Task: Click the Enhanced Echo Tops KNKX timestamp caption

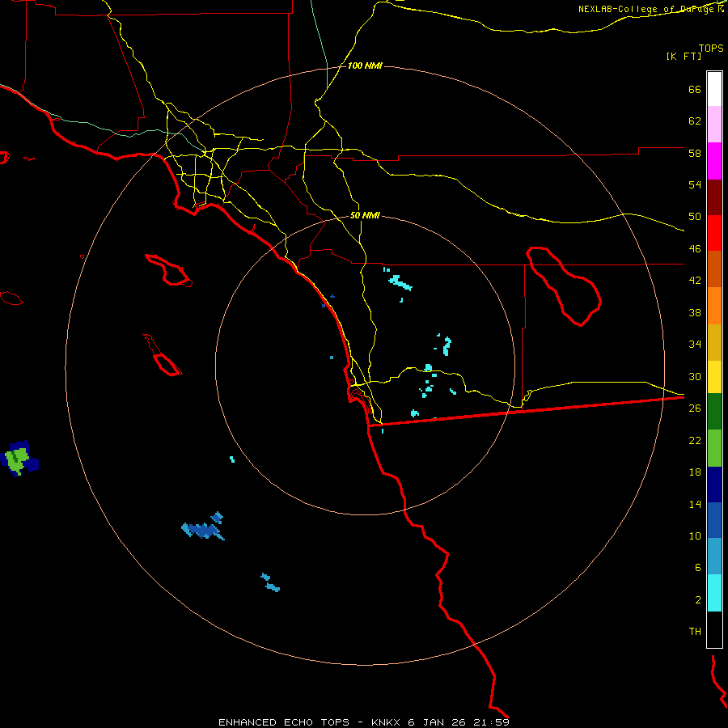Action: click(364, 722)
